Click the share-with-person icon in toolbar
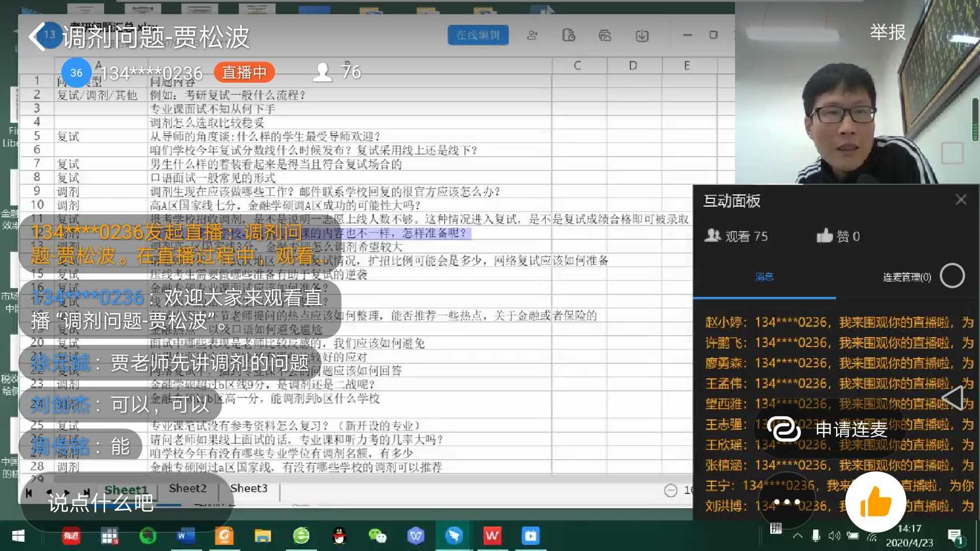The height and width of the screenshot is (551, 980). coord(532,35)
